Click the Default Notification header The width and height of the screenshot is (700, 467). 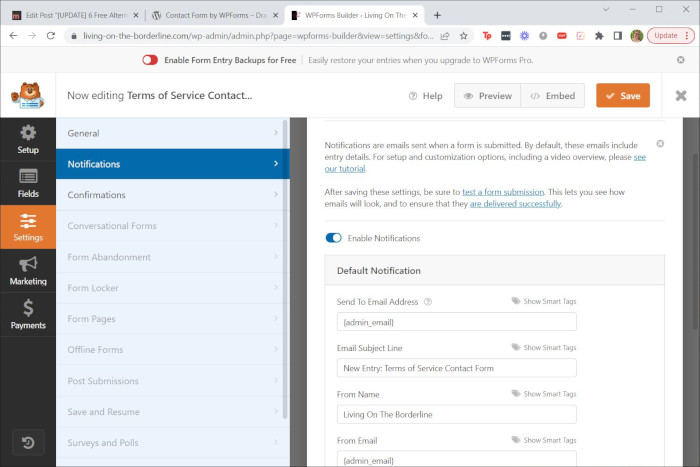[495, 271]
